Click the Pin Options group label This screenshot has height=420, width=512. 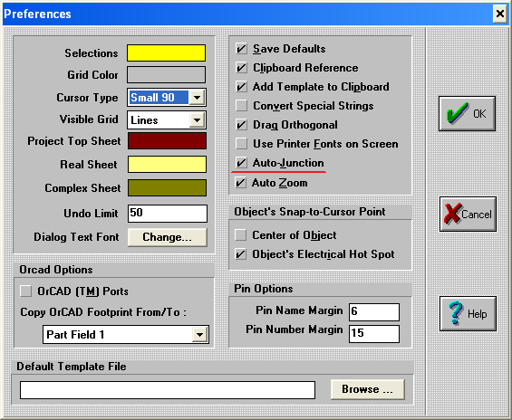click(x=264, y=289)
